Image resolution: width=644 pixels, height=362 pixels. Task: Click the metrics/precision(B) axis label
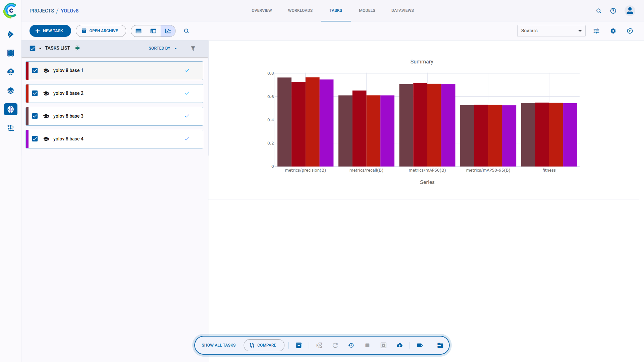[x=306, y=170]
